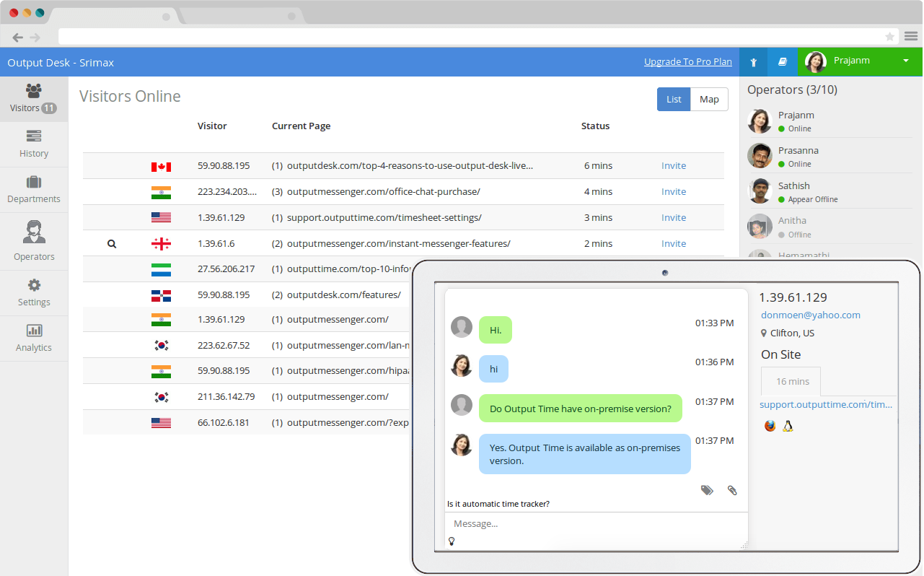924x576 pixels.
Task: Open the support.outputtime.com link in visitor details
Action: 826,405
